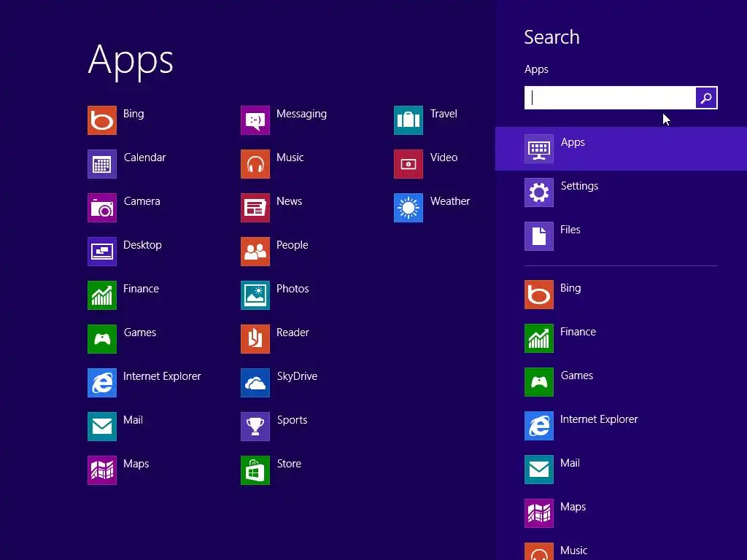
Task: Select Files search scope
Action: click(x=622, y=236)
